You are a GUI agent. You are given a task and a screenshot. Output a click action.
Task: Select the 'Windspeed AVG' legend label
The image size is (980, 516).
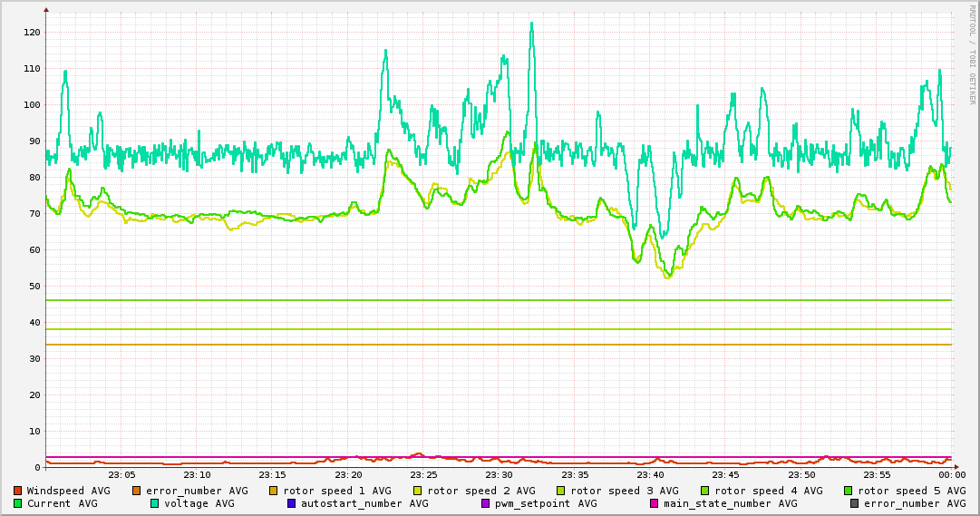(x=68, y=491)
